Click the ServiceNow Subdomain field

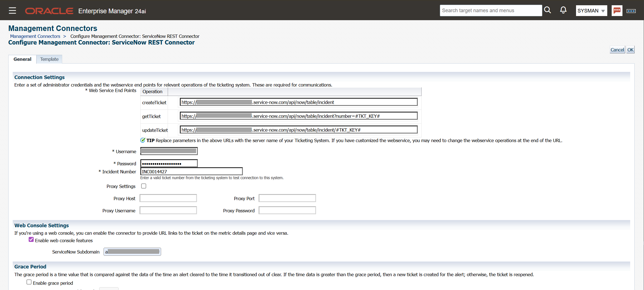[132, 252]
